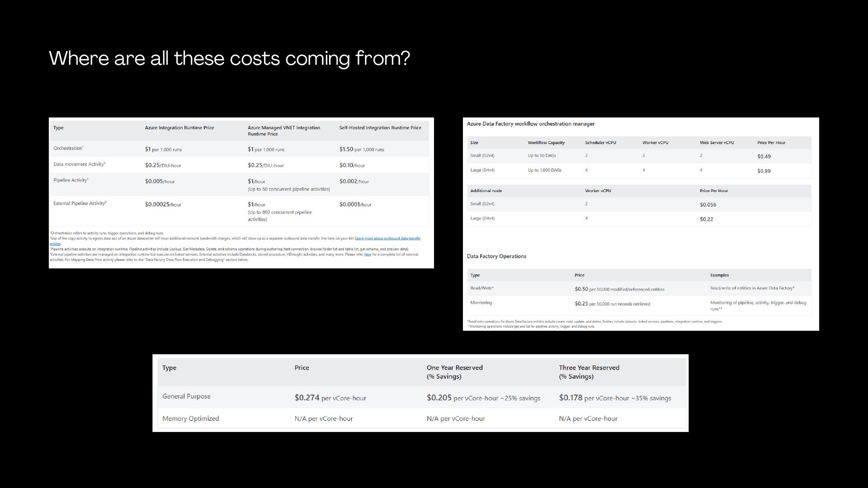Click the slide title 'Where are all these costs coming from?'

tap(229, 59)
